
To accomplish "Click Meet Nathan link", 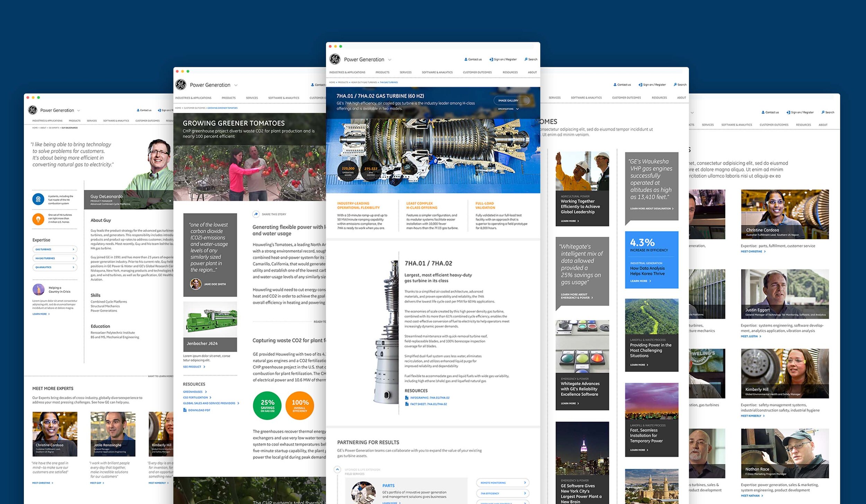I will click(752, 496).
